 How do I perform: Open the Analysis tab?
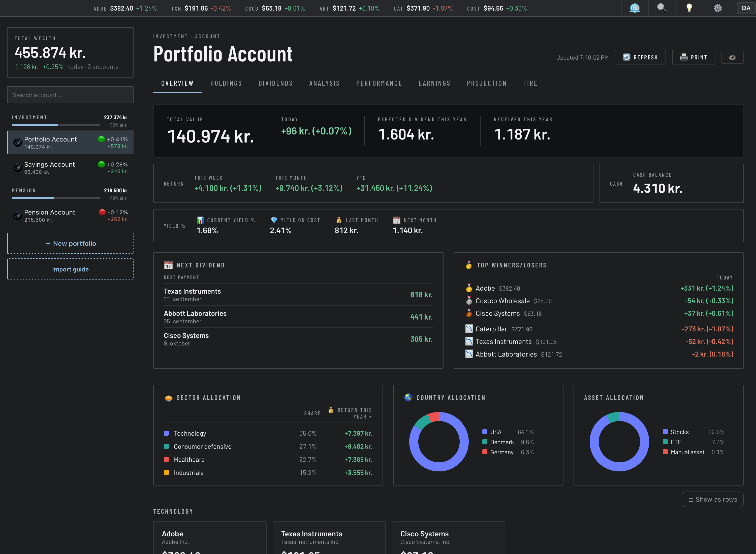(x=325, y=83)
